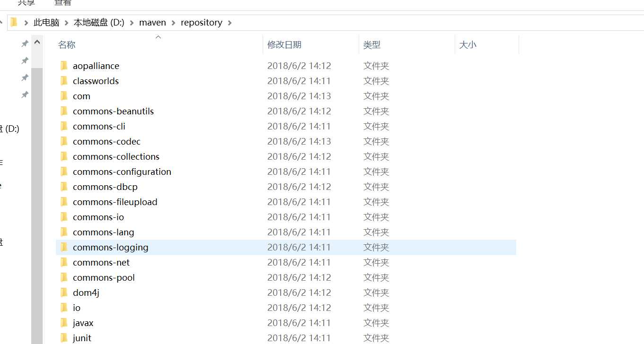Select the commons-dbcp folder name
The height and width of the screenshot is (344, 644).
pyautogui.click(x=105, y=187)
